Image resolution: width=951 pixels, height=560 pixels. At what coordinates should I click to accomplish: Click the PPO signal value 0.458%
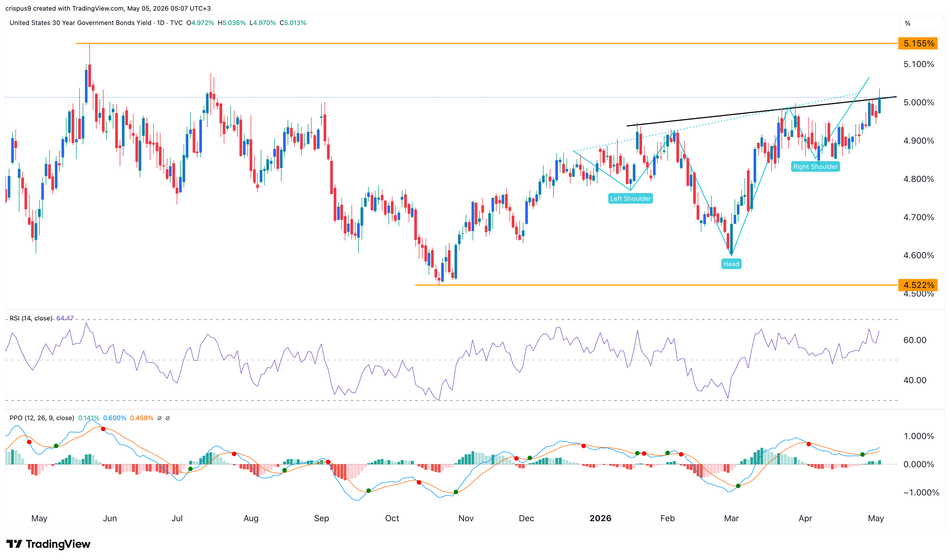[142, 418]
